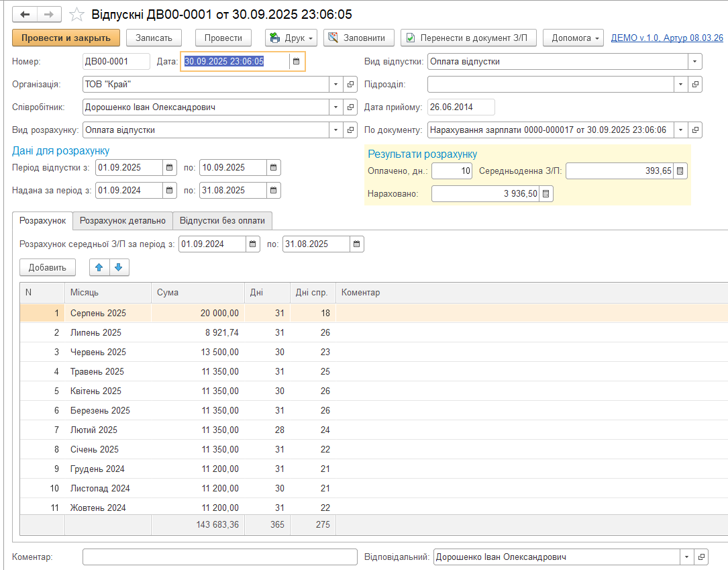Open calendar picker for the Дата field
This screenshot has width=728, height=570.
[297, 62]
